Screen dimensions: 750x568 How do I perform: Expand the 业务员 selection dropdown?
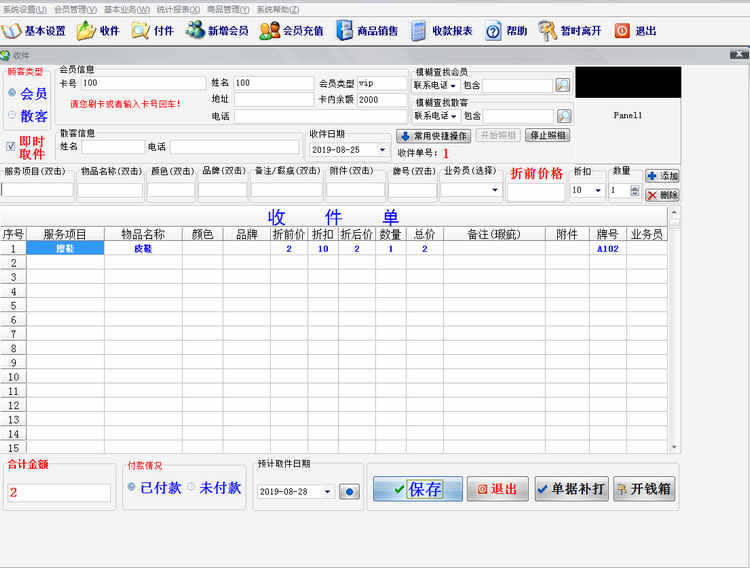click(495, 190)
